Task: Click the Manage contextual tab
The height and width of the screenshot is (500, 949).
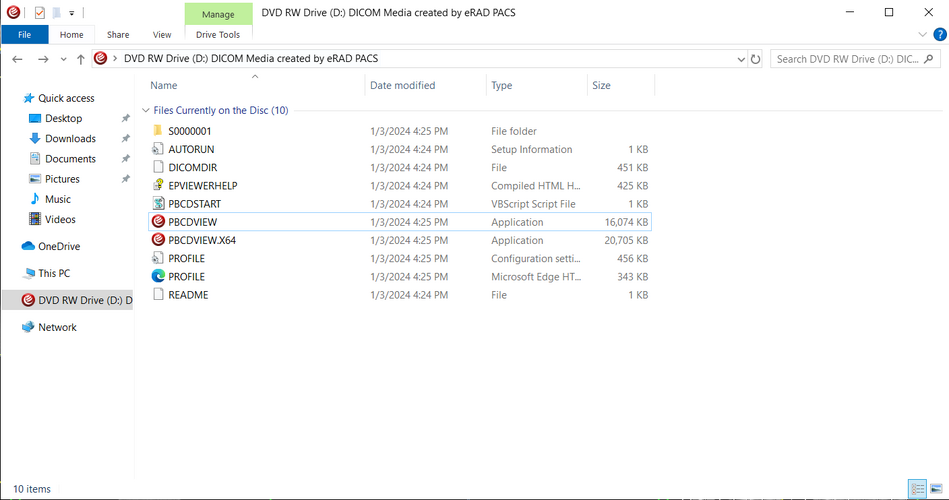Action: click(218, 14)
